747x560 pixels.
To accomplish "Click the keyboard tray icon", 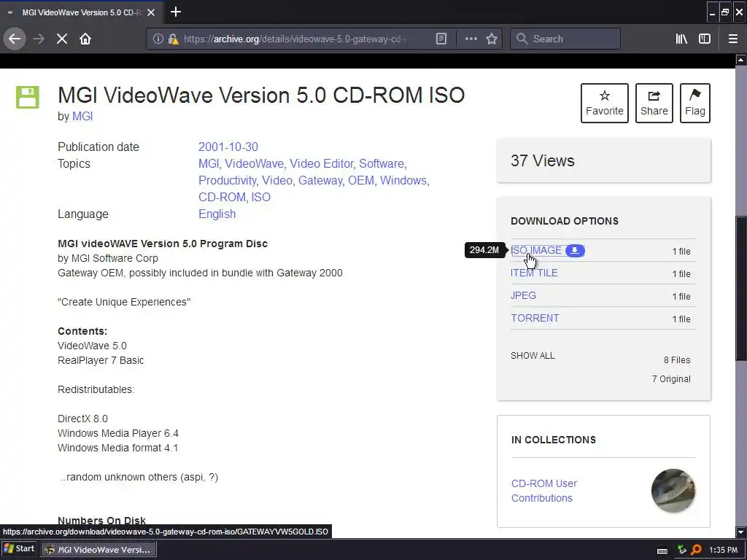I will point(662,551).
